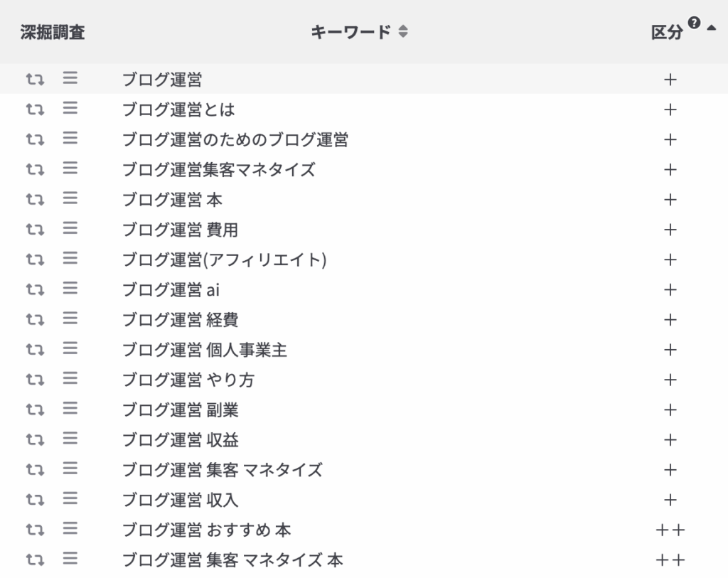This screenshot has height=578, width=728.
Task: Click the deep-dive arrows for ブログ運営 集客 マネタイズ 本
Action: [x=35, y=560]
